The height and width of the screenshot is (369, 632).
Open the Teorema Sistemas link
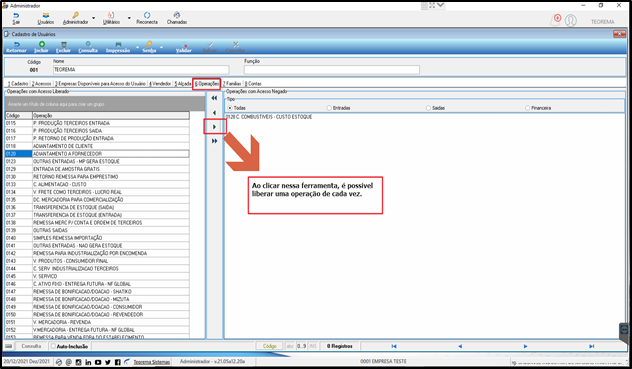pyautogui.click(x=152, y=362)
